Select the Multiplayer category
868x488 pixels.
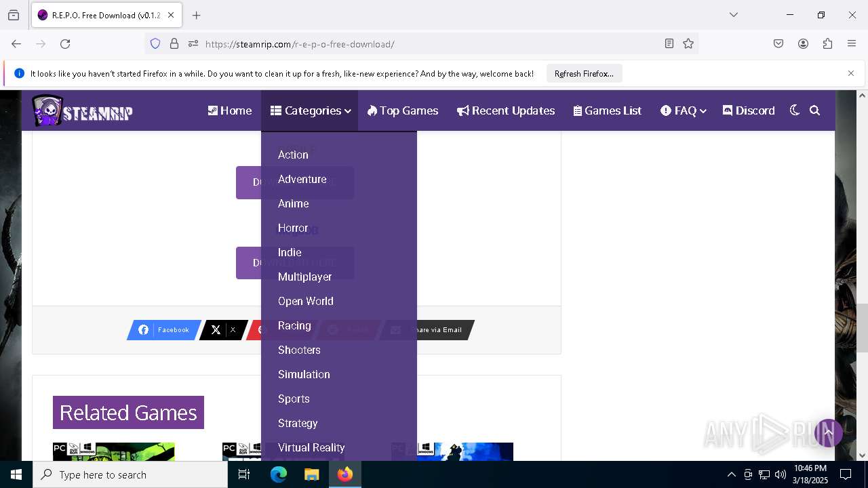[305, 277]
